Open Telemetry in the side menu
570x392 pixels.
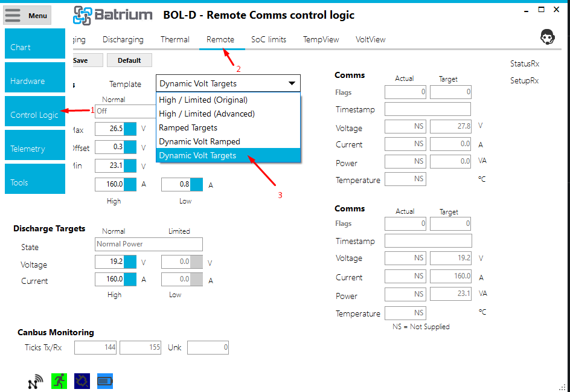28,149
